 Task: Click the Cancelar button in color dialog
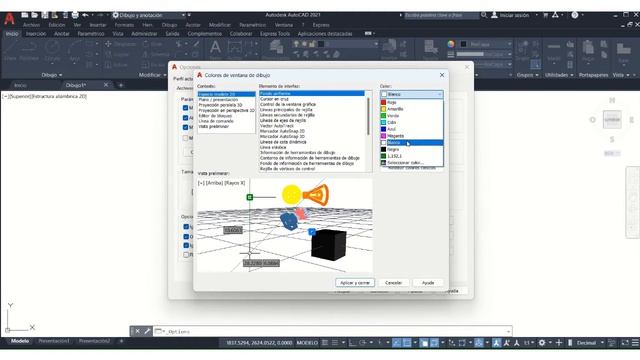tap(393, 282)
